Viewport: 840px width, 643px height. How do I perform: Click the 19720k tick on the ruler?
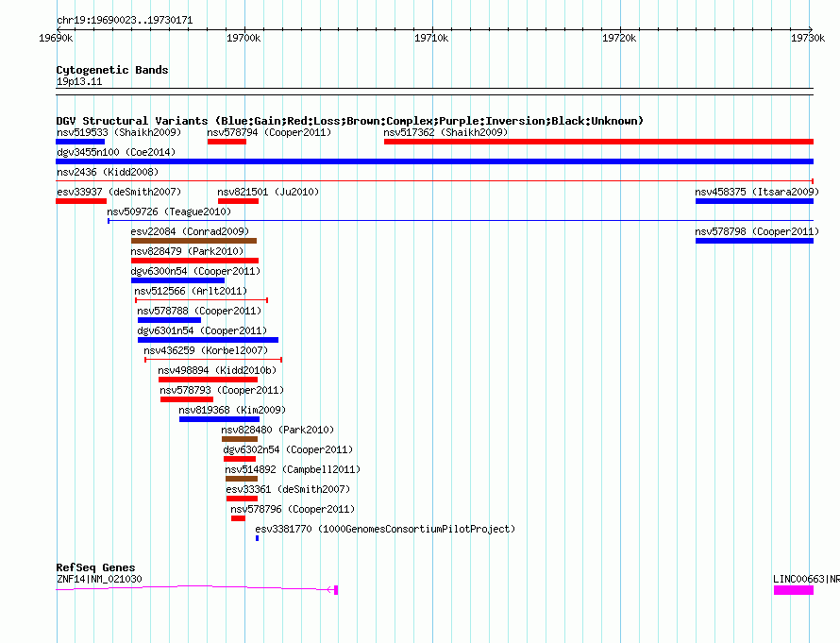pyautogui.click(x=620, y=38)
